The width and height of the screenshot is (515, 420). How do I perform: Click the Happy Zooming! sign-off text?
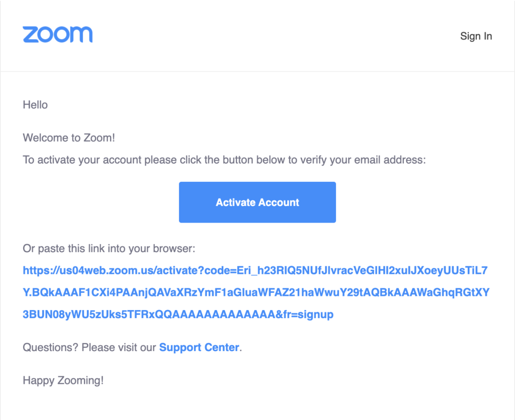(x=63, y=380)
